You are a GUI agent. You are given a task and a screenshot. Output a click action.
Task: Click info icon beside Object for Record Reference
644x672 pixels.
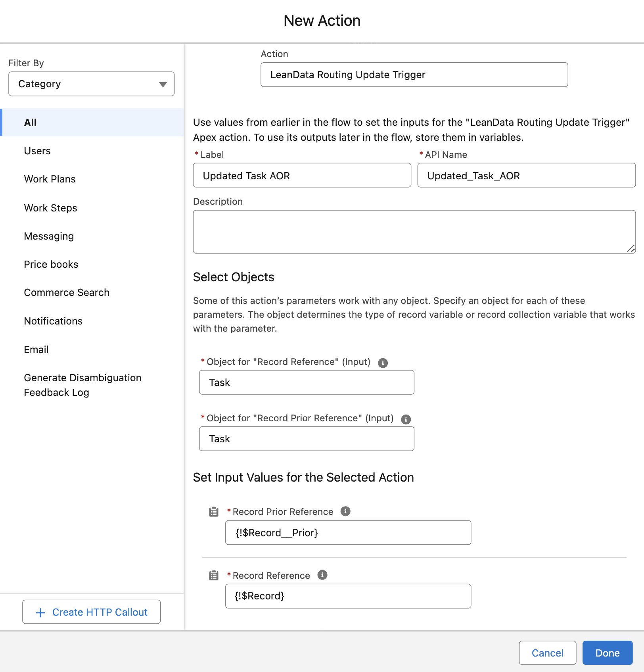coord(383,363)
